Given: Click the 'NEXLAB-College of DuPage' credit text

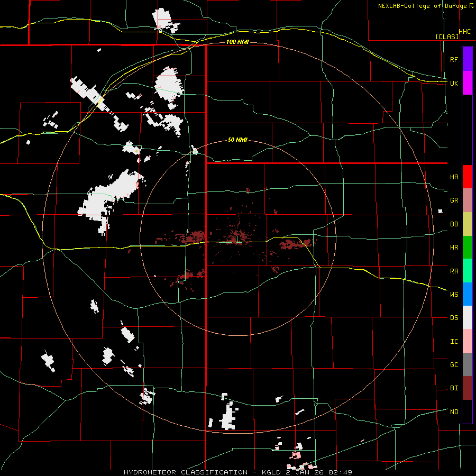Looking at the screenshot, I should 423,6.
